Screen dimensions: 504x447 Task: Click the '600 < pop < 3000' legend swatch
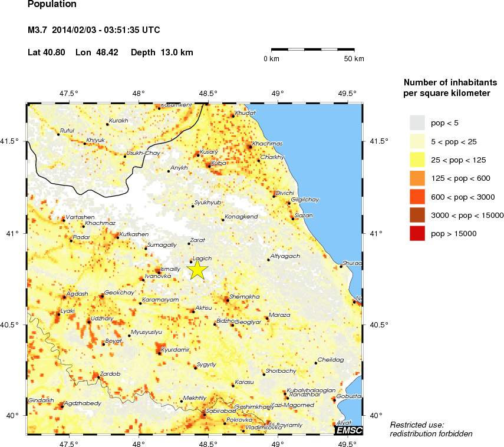(417, 197)
